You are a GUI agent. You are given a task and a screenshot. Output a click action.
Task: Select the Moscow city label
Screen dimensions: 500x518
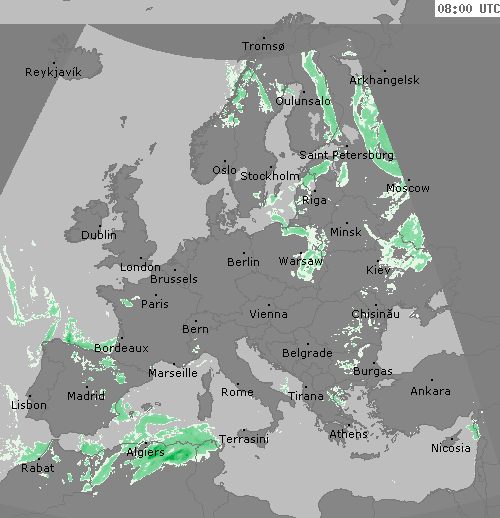(408, 188)
